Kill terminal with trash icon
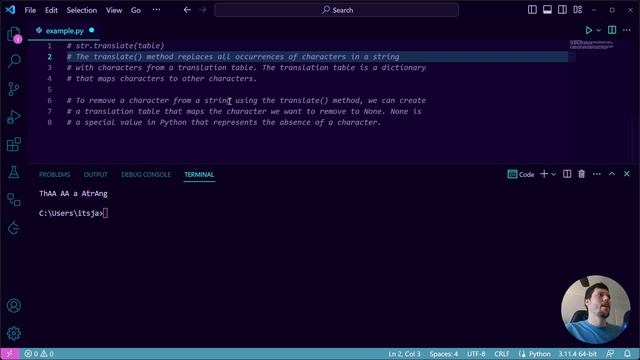640x360 pixels. (582, 174)
